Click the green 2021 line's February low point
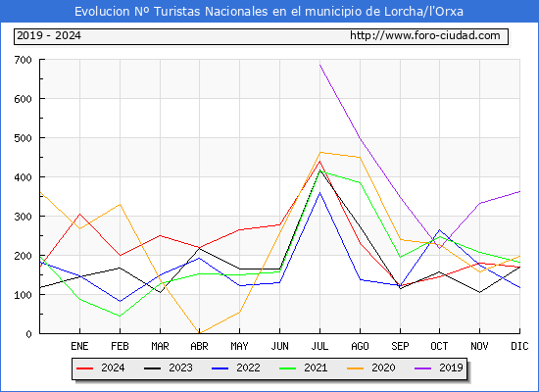The width and height of the screenshot is (539, 392). [x=120, y=316]
